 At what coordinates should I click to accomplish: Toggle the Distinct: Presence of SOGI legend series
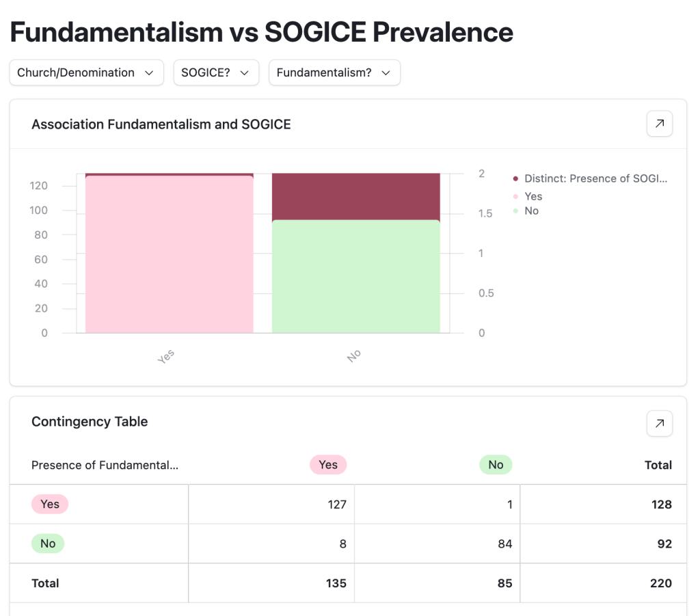(595, 178)
